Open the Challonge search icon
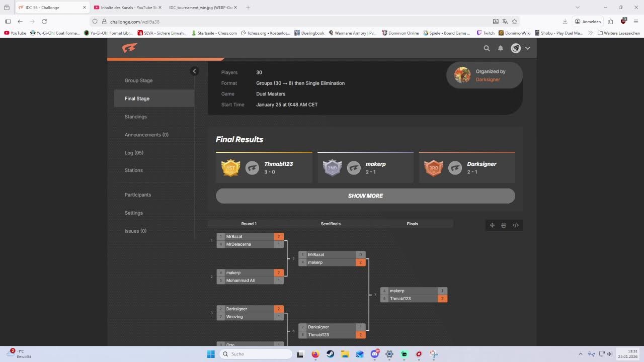Viewport: 644px width, 362px height. (x=487, y=48)
